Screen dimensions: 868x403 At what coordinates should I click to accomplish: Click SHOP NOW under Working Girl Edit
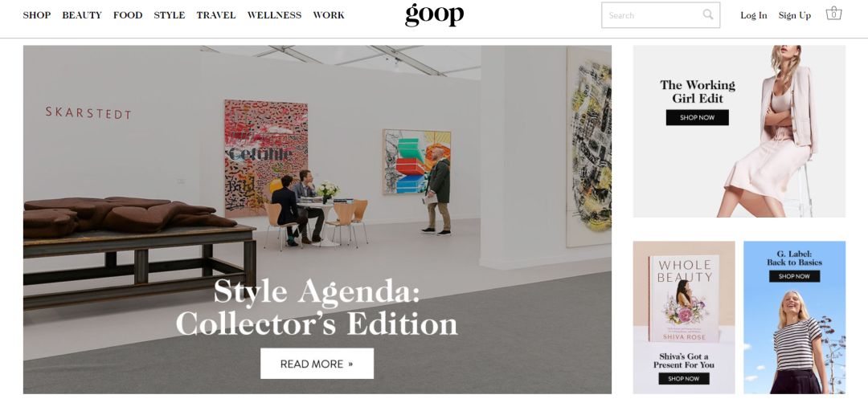pos(697,118)
